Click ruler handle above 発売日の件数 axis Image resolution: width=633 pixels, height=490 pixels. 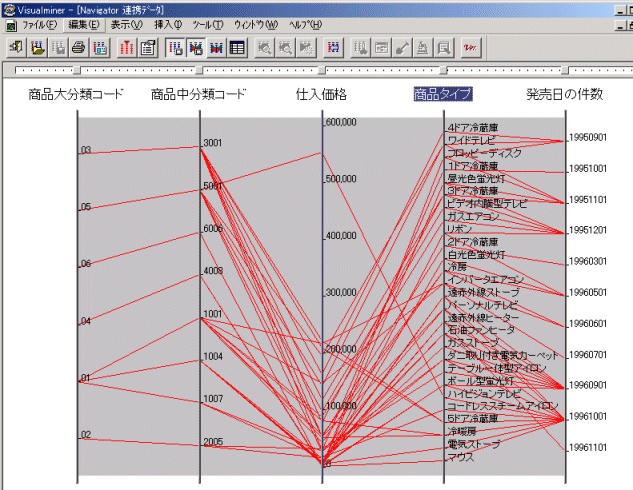[x=565, y=71]
